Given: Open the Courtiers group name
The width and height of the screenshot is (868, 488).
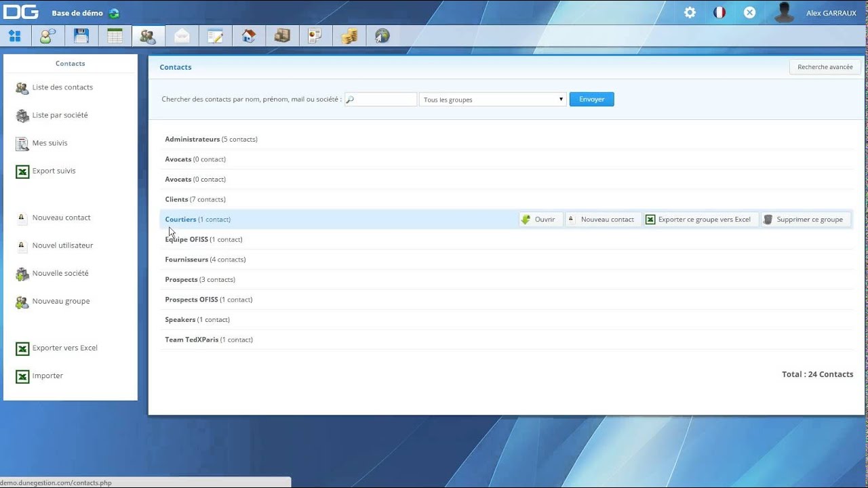Looking at the screenshot, I should point(180,220).
